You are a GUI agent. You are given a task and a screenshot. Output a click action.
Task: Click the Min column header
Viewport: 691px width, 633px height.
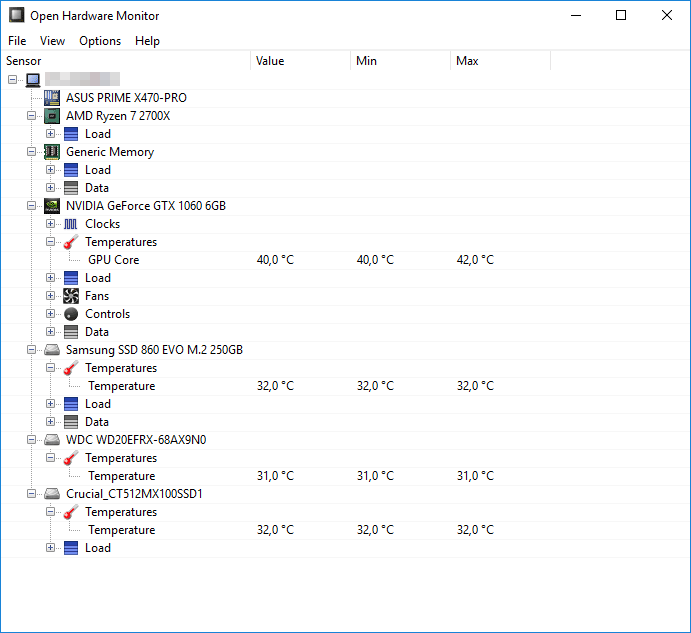[x=401, y=61]
